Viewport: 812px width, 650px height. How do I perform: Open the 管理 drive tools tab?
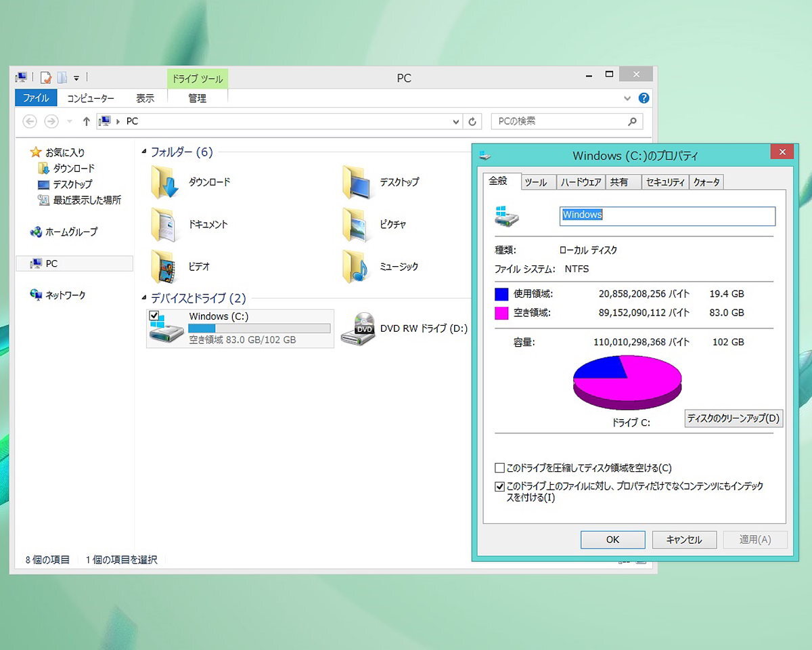197,98
